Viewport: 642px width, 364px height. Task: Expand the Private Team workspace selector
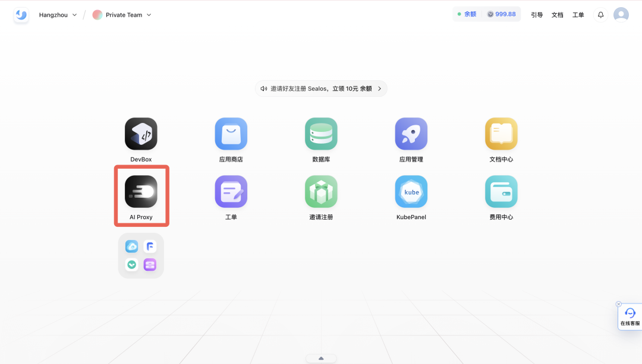click(122, 15)
